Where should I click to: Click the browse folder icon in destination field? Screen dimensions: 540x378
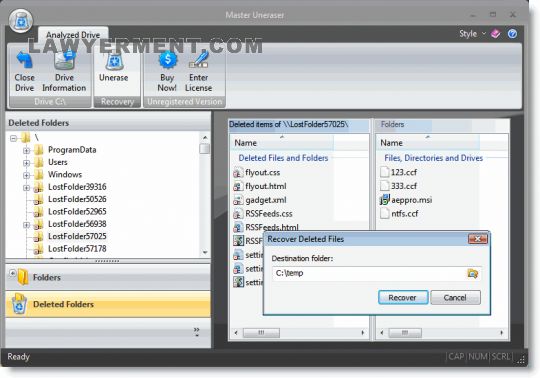tap(472, 274)
